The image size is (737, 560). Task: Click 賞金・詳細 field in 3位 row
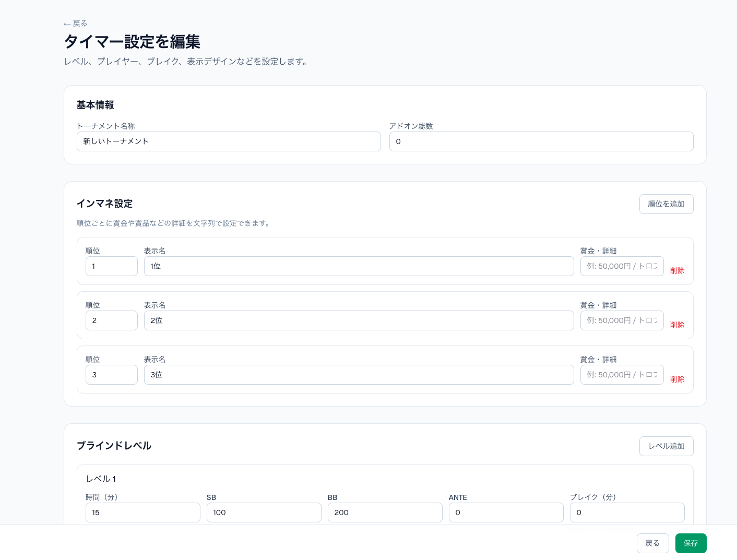point(622,375)
